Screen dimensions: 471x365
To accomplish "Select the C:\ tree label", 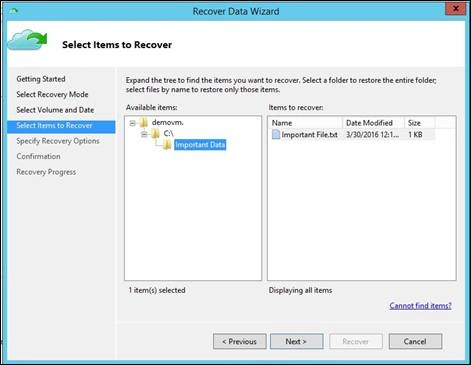I will [168, 133].
